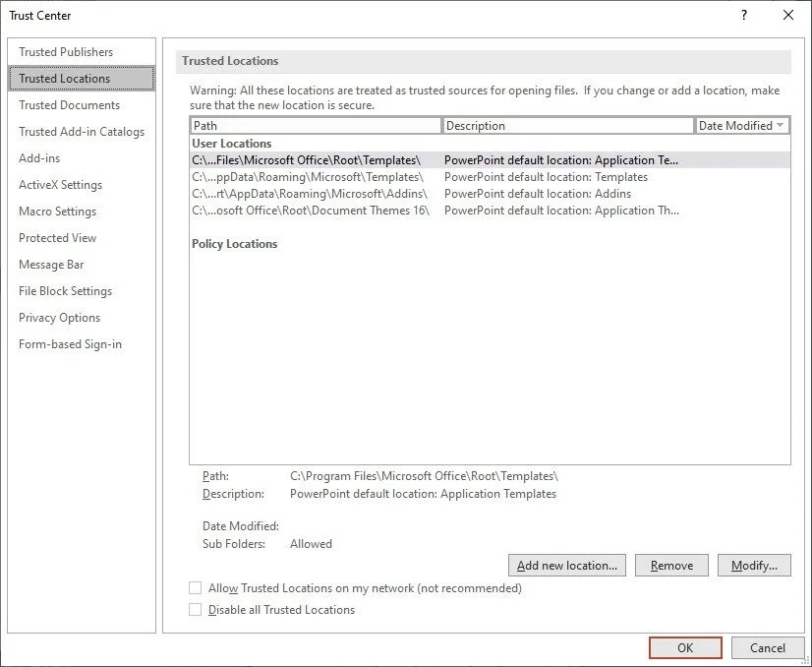Select the Roaming Microsoft Templates location row

310,177
